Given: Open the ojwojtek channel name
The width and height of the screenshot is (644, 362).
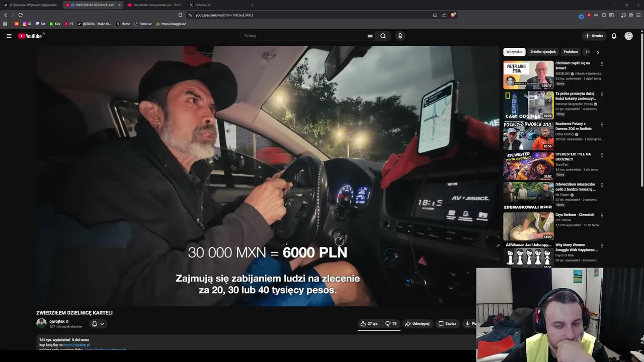Looking at the screenshot, I should pyautogui.click(x=57, y=321).
